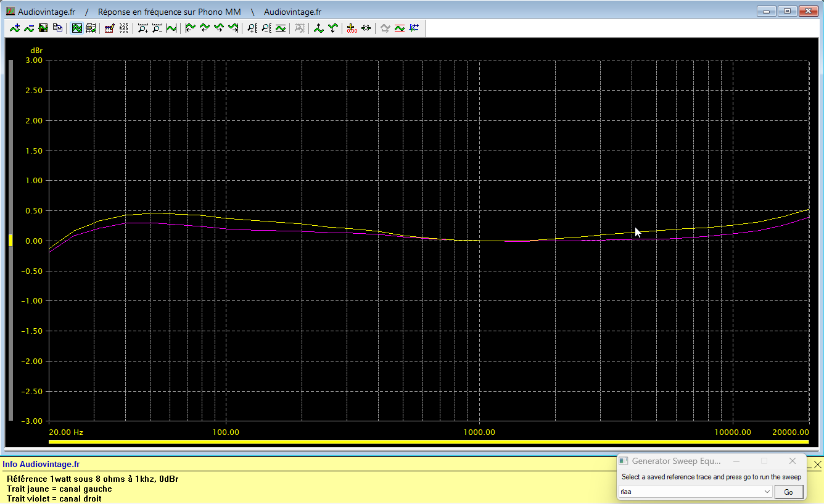Click the converging arrows toolbar icon

366,28
